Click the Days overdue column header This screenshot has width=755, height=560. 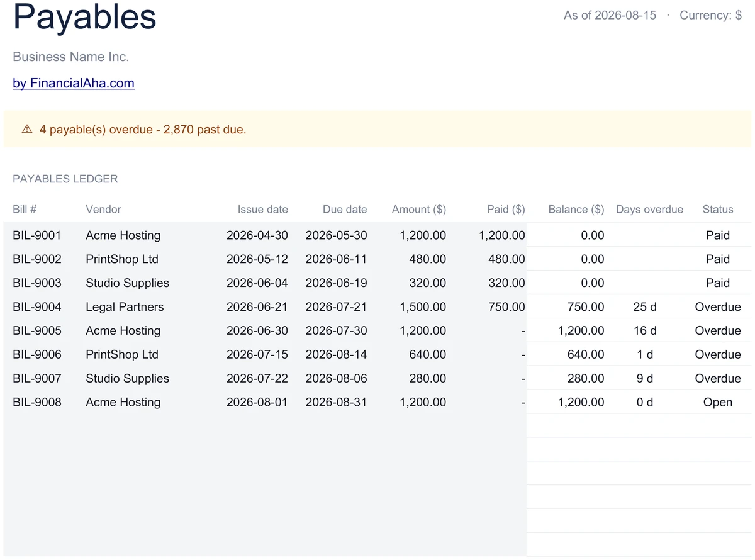click(649, 210)
